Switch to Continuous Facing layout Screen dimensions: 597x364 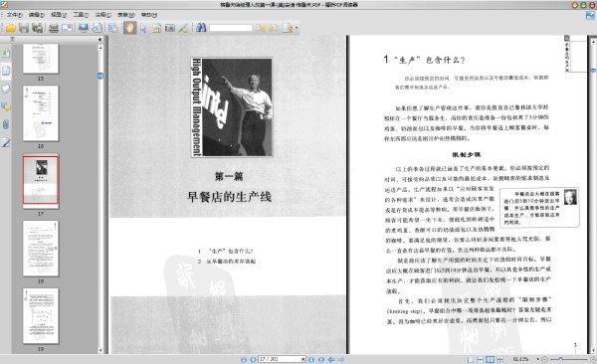tap(499, 359)
